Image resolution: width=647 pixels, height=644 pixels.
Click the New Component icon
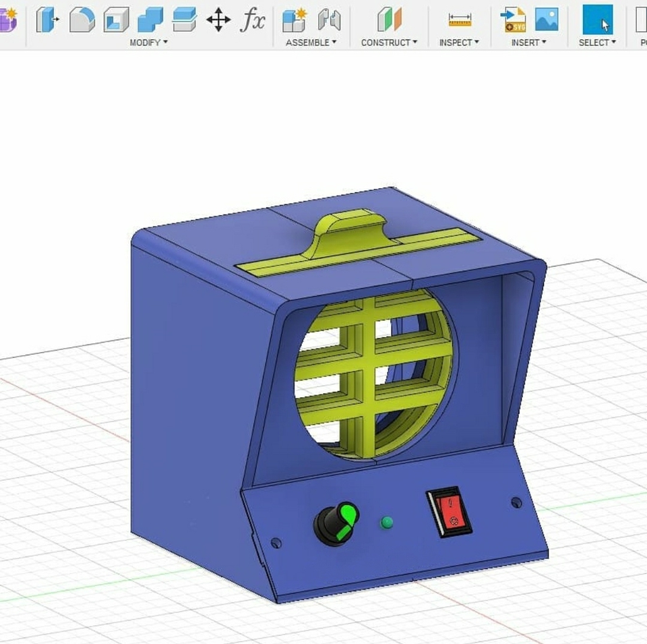point(295,20)
